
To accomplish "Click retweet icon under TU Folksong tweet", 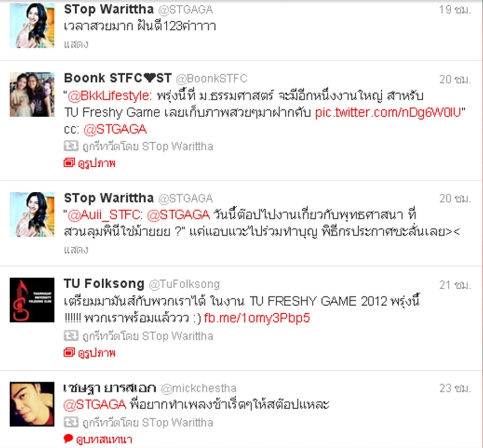I will pyautogui.click(x=71, y=336).
